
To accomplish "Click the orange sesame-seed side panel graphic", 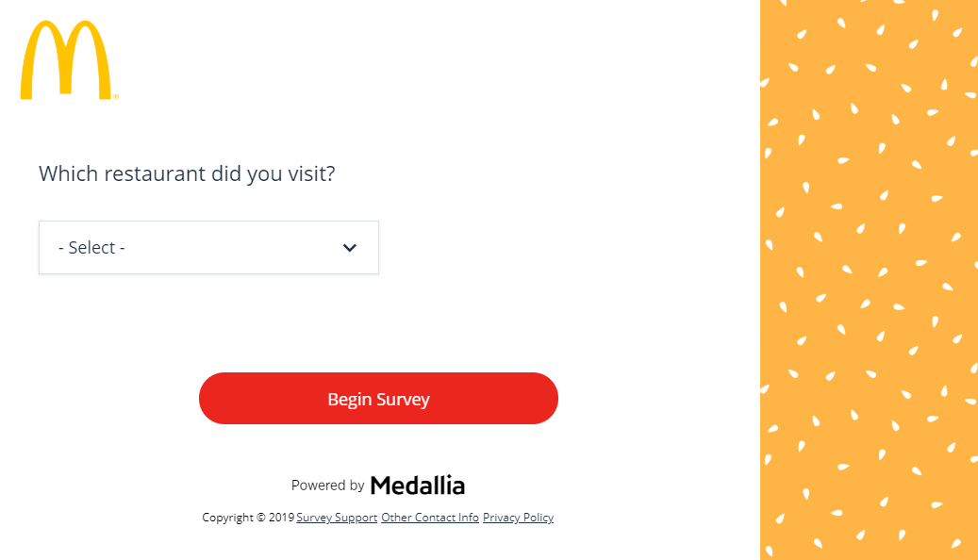I will click(x=868, y=283).
